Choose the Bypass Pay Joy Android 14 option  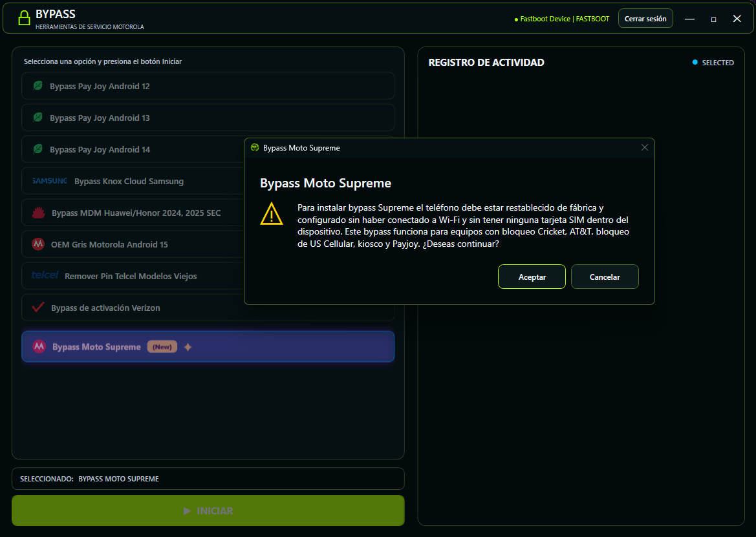point(133,149)
